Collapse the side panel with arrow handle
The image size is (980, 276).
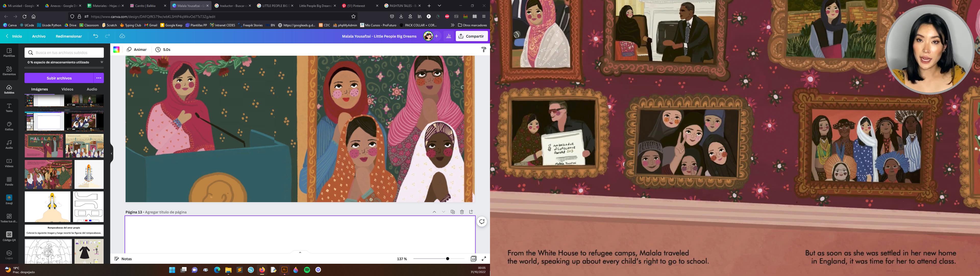pos(112,154)
